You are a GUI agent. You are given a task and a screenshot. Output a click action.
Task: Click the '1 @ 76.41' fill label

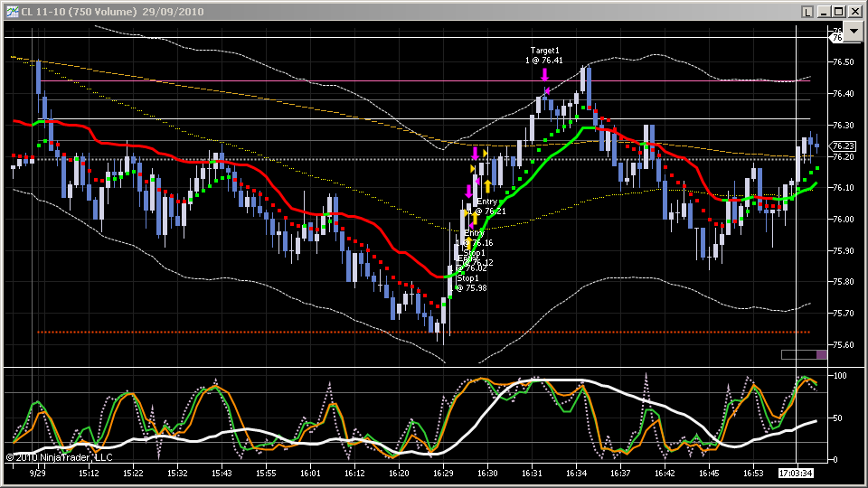(544, 61)
